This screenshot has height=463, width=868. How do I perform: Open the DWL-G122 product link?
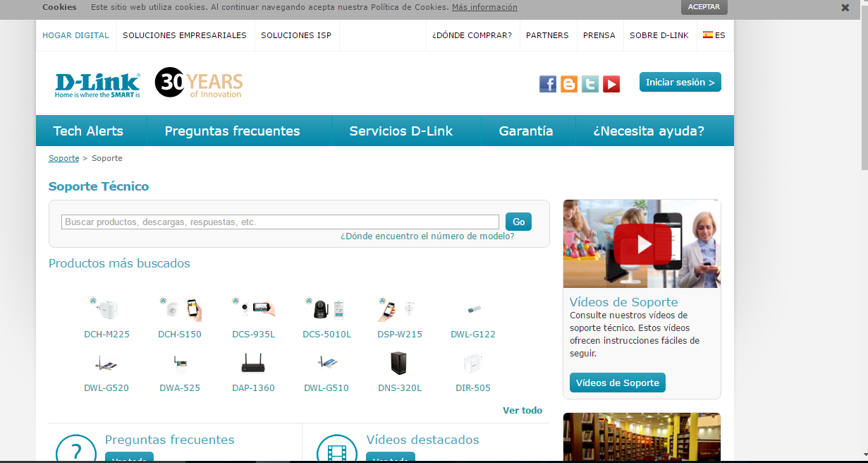point(473,335)
